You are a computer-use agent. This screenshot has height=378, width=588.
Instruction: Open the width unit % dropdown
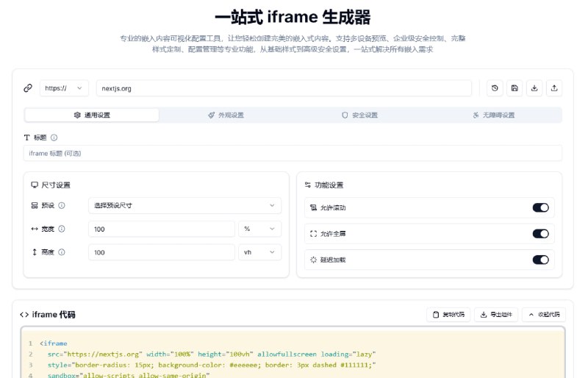coord(259,229)
